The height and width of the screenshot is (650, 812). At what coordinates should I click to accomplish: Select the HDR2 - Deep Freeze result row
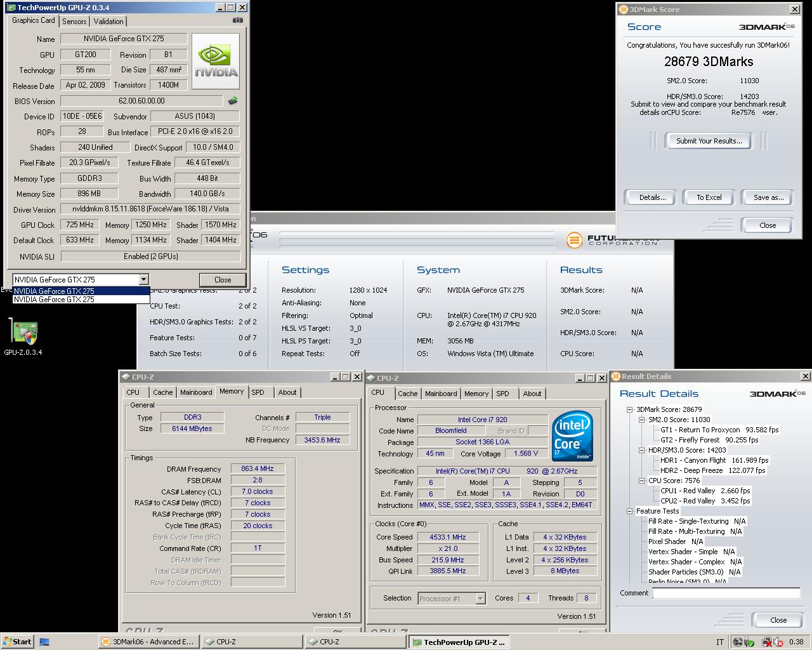(712, 470)
